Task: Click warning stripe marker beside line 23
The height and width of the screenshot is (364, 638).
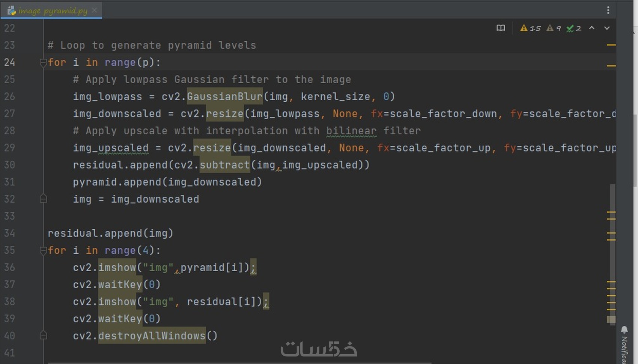Action: [611, 45]
